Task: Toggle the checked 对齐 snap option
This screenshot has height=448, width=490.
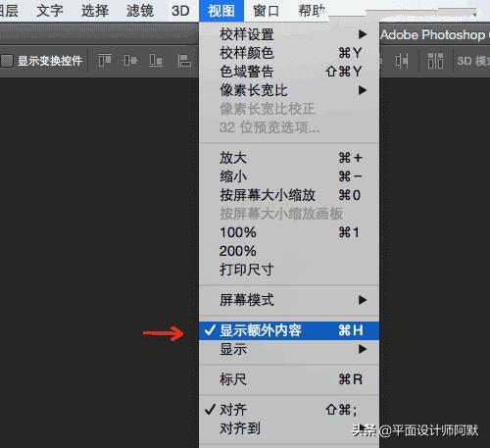Action: click(289, 410)
